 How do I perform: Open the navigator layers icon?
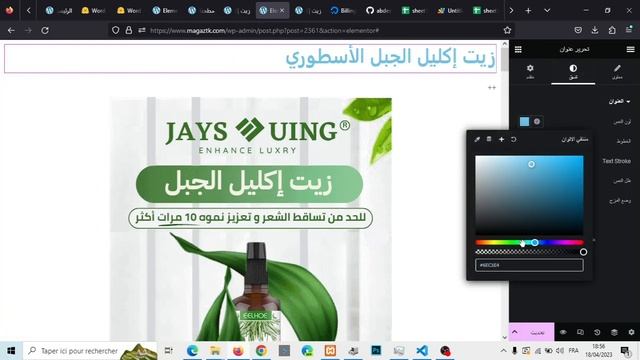614,332
